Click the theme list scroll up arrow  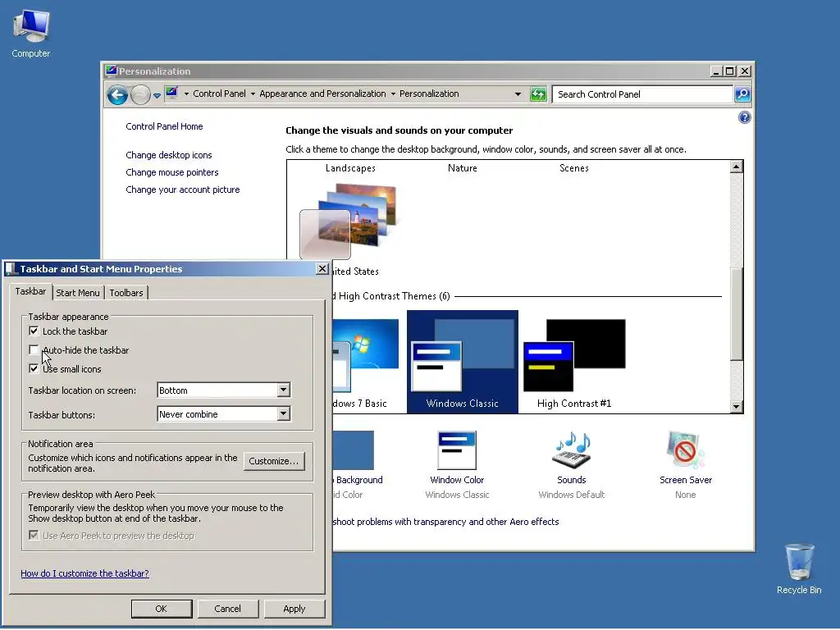coord(736,167)
